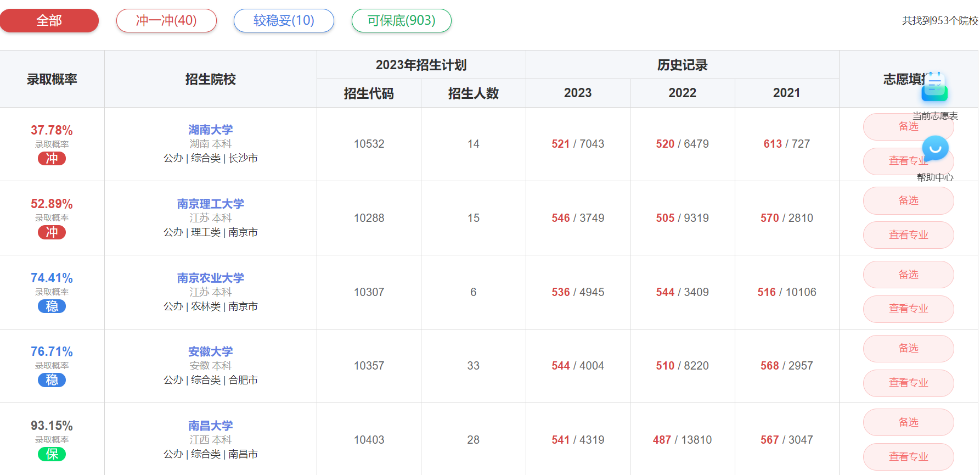The width and height of the screenshot is (980, 475).
Task: Click the 516 / 10106 history cell
Action: tap(786, 292)
